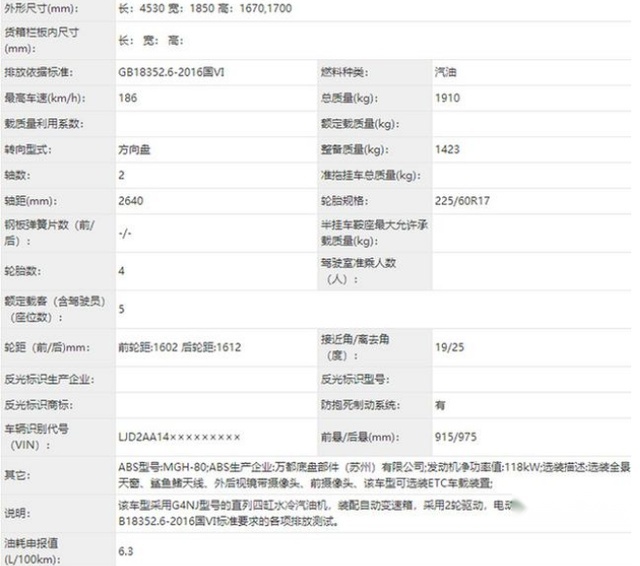Select the label 排放依据标准:
Viewport: 640px width, 566px height.
click(39, 73)
